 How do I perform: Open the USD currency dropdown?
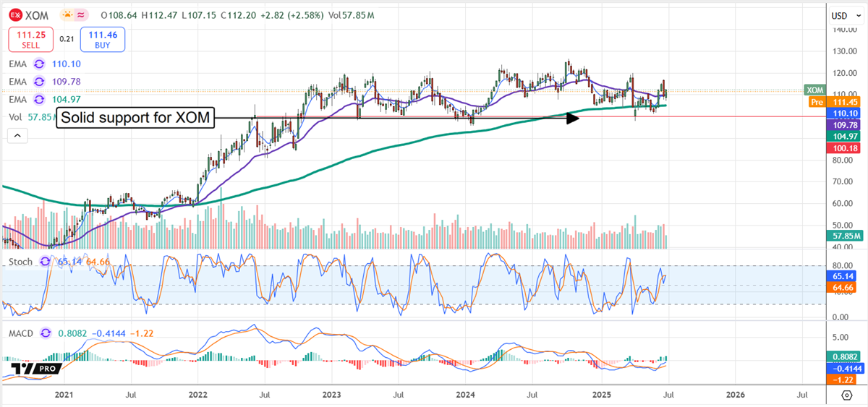tap(842, 15)
